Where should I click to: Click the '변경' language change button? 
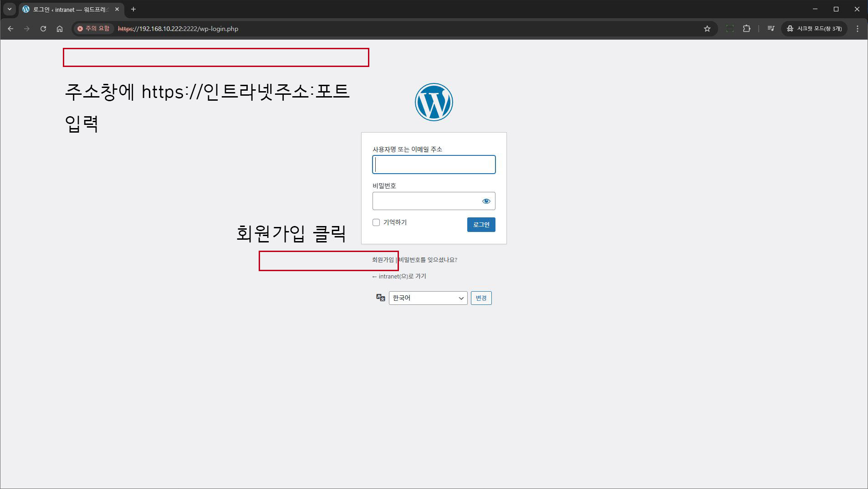[x=481, y=298]
